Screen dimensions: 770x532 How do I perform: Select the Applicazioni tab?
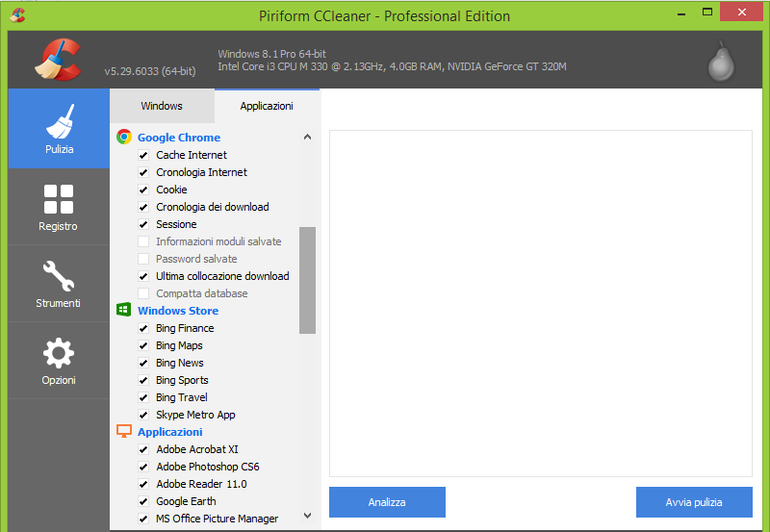(x=267, y=106)
